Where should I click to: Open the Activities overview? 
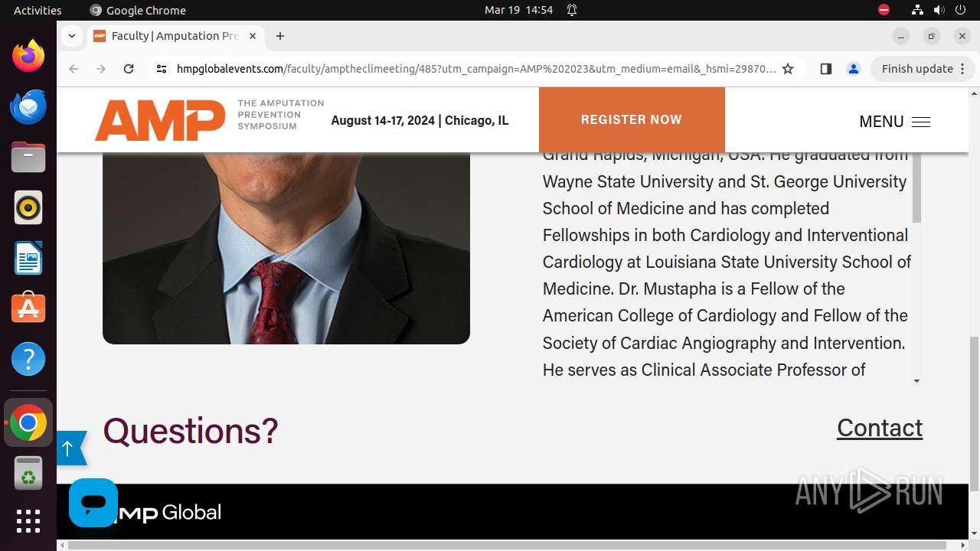[38, 10]
